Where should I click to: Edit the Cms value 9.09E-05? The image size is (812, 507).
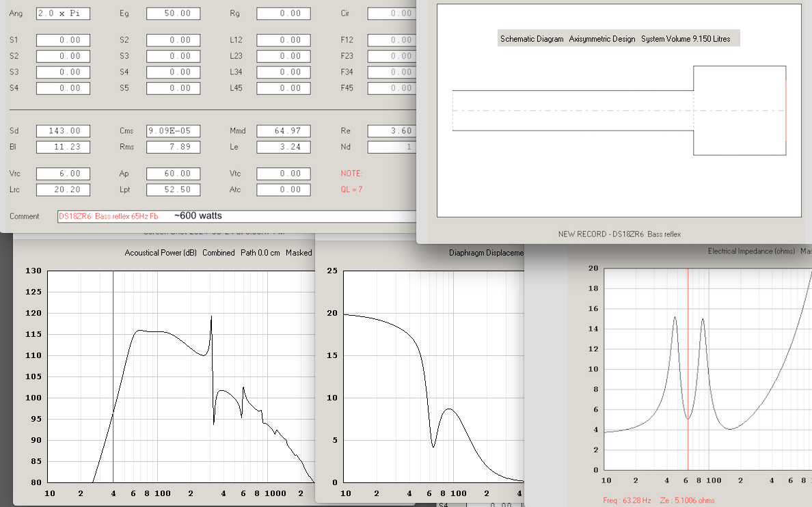pyautogui.click(x=174, y=131)
